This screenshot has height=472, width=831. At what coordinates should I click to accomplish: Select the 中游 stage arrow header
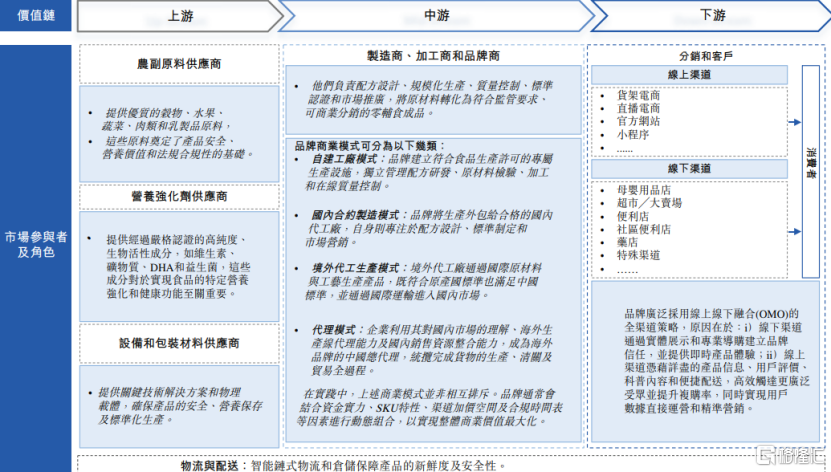click(436, 16)
